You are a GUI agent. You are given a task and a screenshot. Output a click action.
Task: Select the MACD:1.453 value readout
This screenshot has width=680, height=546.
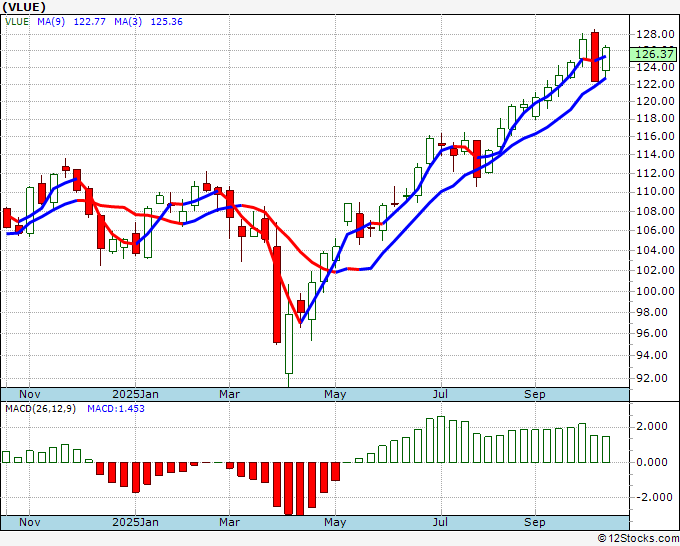pyautogui.click(x=116, y=409)
